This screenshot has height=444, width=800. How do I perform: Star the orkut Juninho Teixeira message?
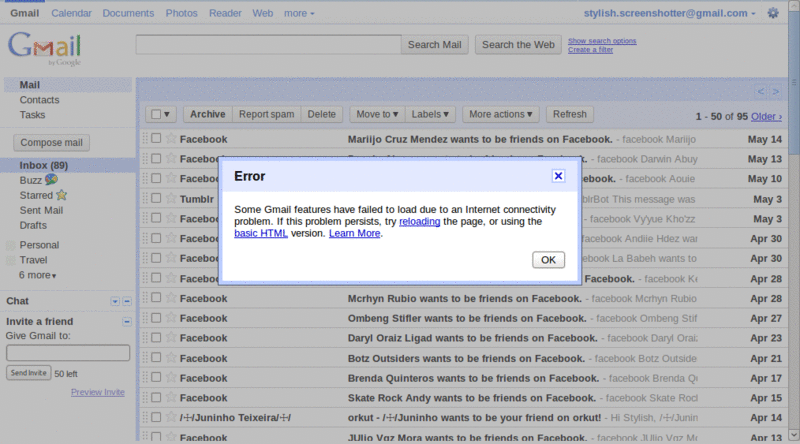click(x=171, y=417)
